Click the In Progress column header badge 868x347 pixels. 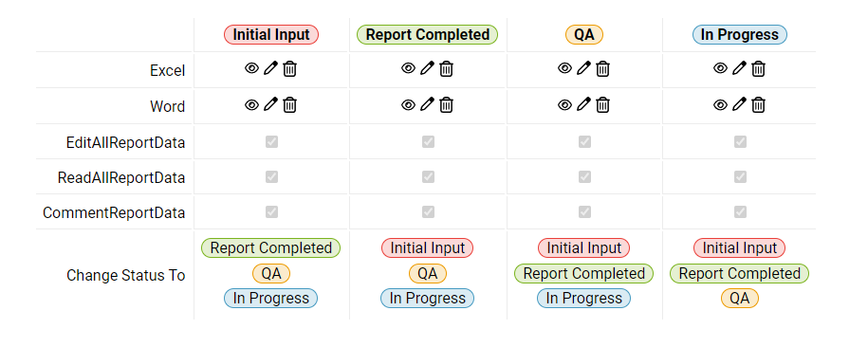pos(740,35)
